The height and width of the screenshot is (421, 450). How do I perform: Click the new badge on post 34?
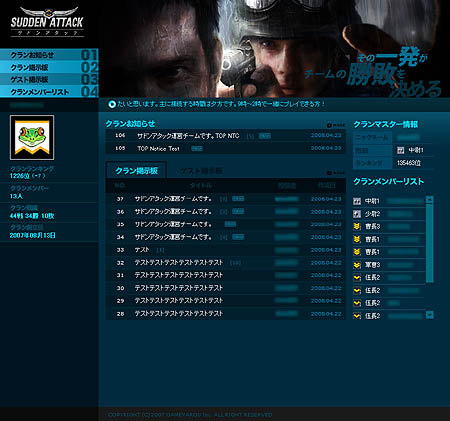coord(238,237)
